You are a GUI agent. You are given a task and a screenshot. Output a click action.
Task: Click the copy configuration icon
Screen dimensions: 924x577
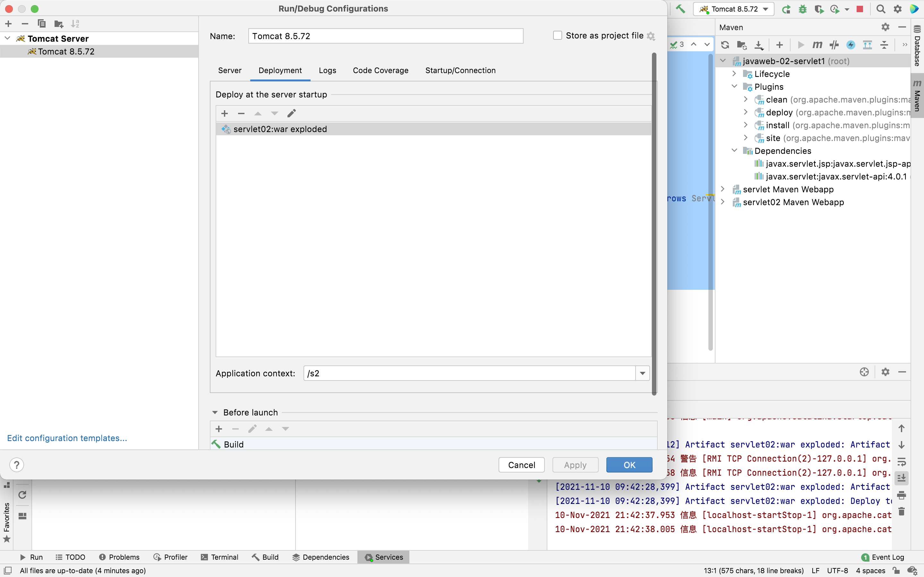pos(42,24)
